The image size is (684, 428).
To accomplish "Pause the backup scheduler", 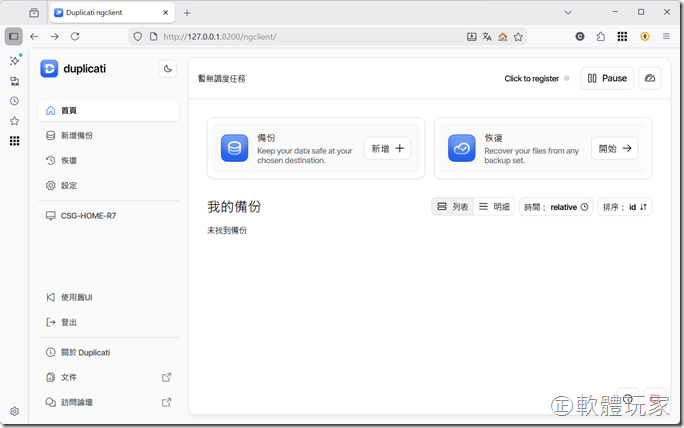I will coord(607,78).
